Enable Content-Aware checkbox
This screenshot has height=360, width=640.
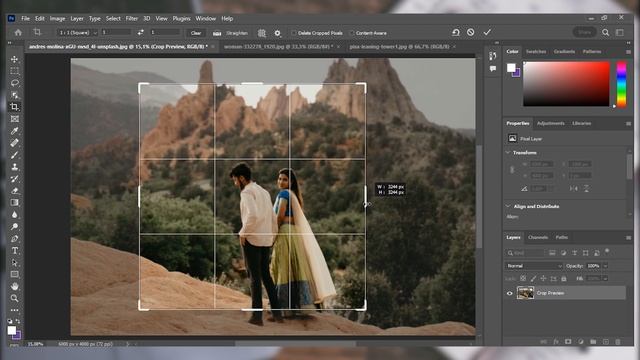(x=352, y=33)
